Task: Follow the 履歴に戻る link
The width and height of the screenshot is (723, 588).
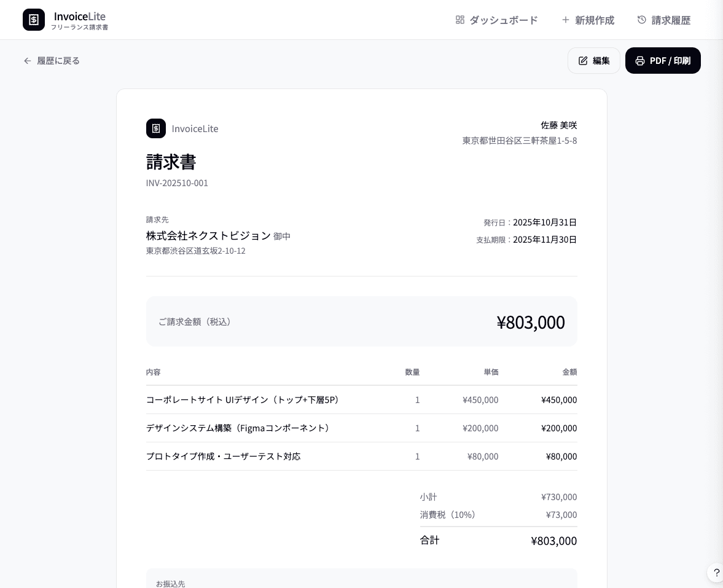Action: coord(58,61)
